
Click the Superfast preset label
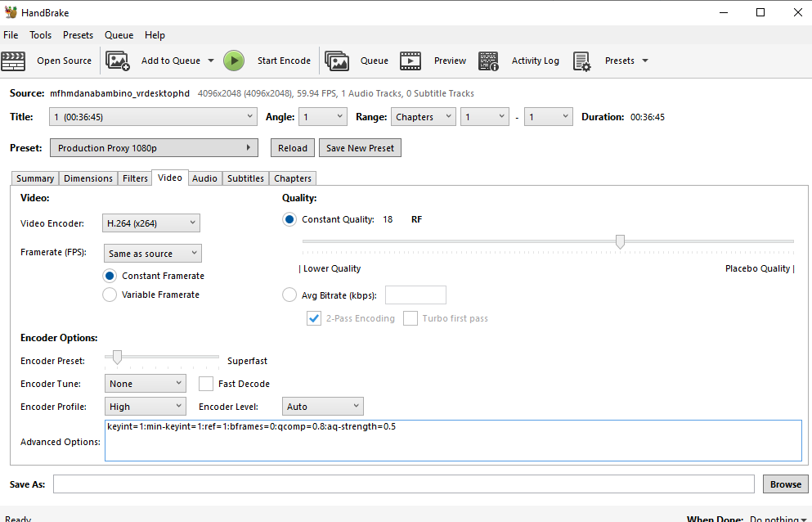[x=248, y=361]
